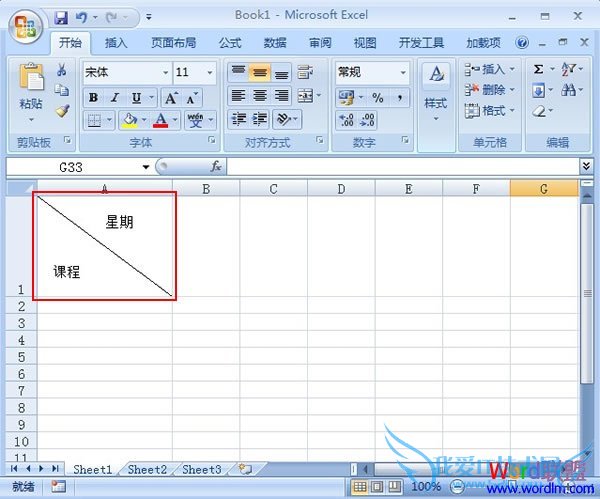Open the font size 11 dropdown

[210, 72]
